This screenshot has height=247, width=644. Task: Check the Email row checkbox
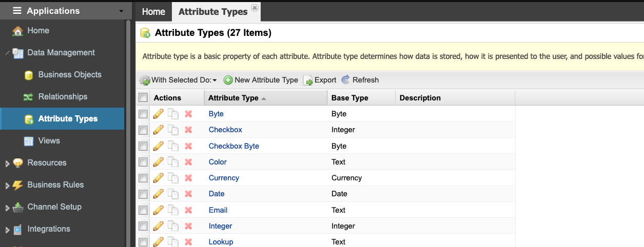[143, 210]
